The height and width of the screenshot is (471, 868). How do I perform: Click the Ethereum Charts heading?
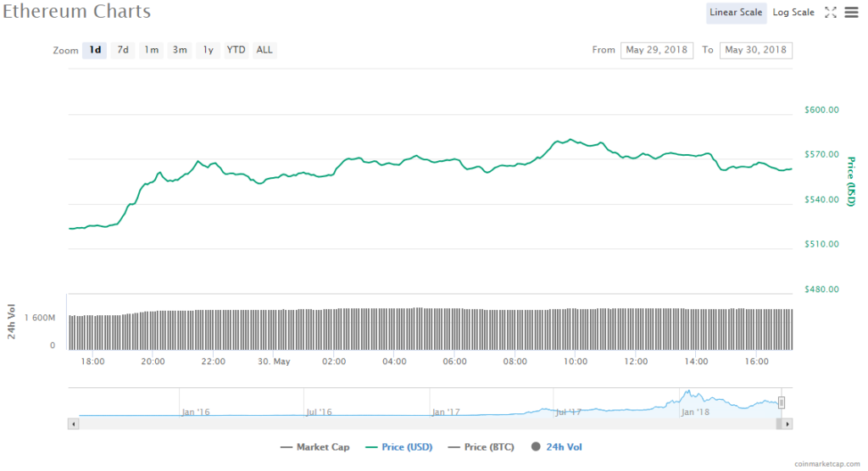pos(76,11)
